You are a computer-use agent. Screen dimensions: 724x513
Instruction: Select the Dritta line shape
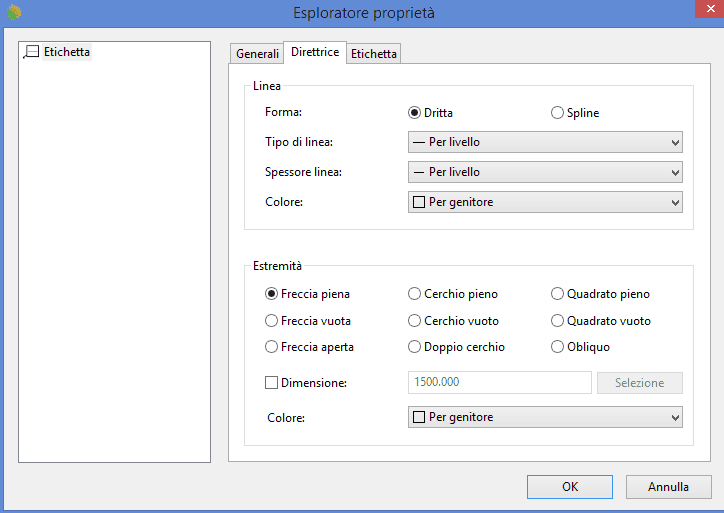coord(415,113)
